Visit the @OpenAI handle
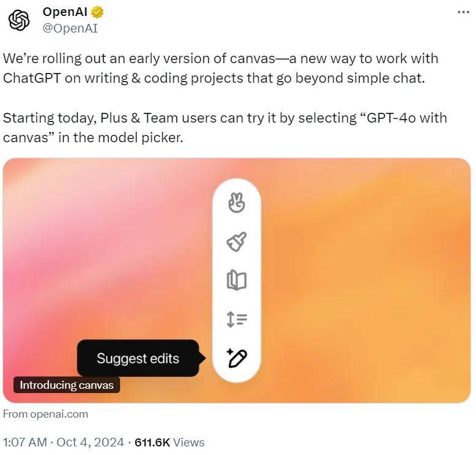 point(70,28)
